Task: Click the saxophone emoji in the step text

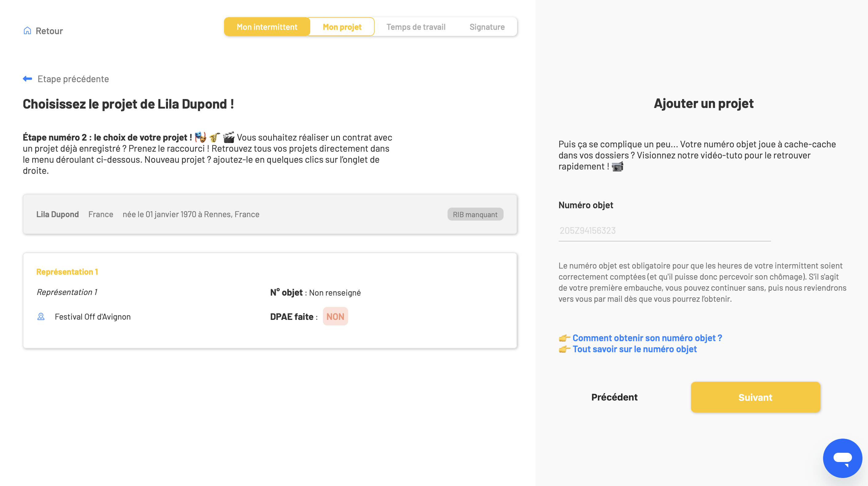Action: tap(214, 137)
